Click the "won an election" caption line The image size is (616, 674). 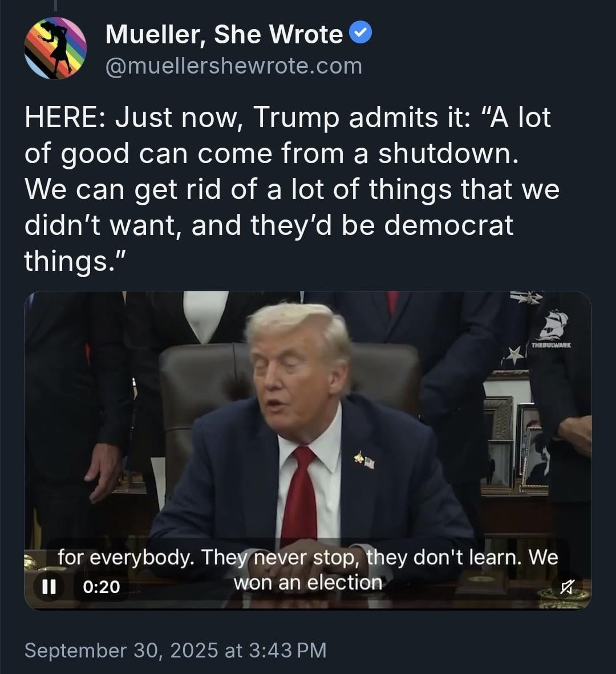(x=308, y=583)
